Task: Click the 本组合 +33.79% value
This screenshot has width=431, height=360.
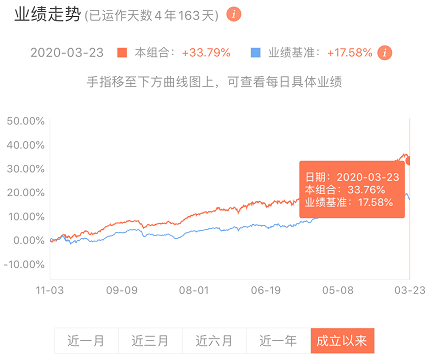Action: (x=206, y=53)
